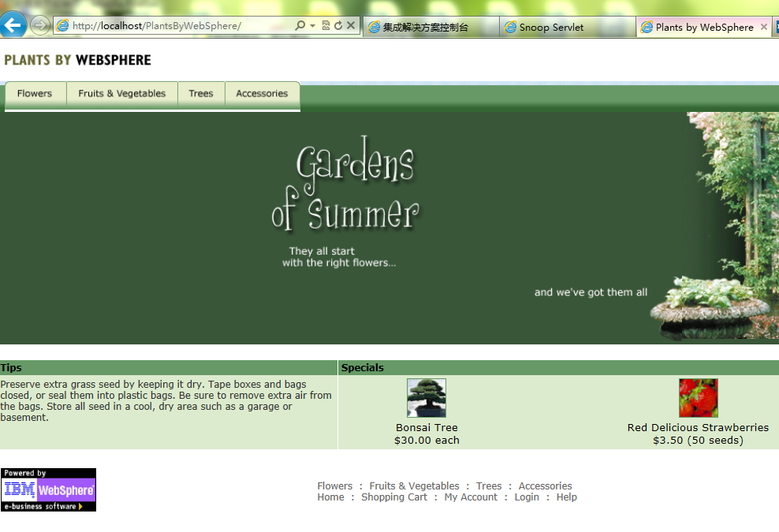Click the 集成解决方案控制台 tab icon
Image resolution: width=779 pixels, height=532 pixels.
tap(374, 28)
